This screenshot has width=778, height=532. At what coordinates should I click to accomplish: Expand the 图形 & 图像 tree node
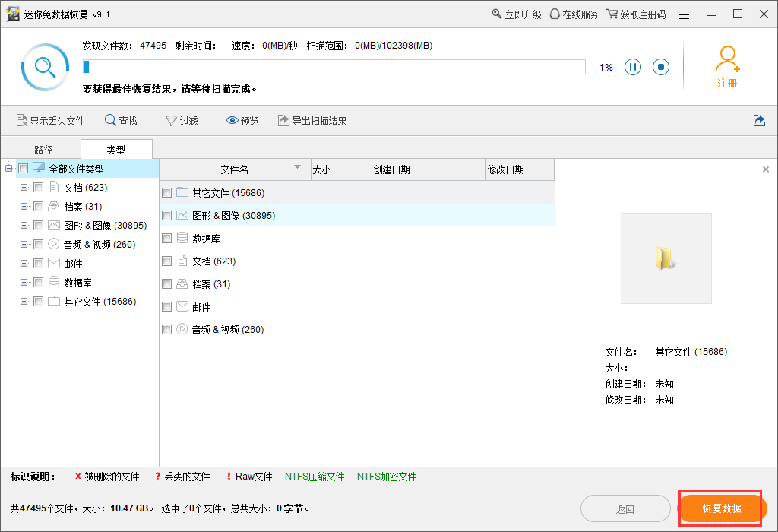24,225
